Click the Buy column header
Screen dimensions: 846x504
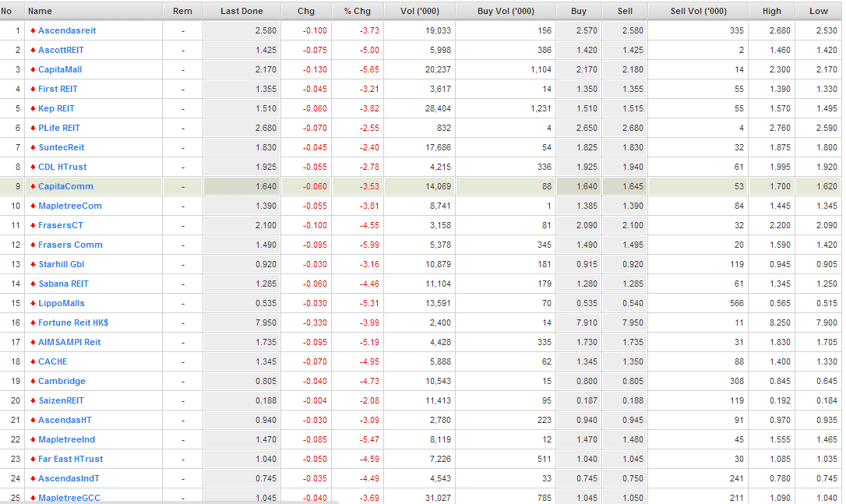578,11
